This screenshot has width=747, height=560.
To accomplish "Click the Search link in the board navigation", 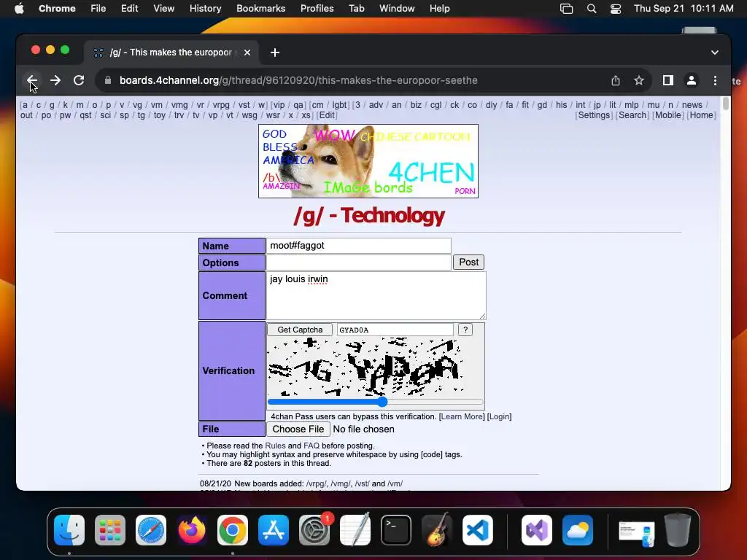I will (x=632, y=115).
